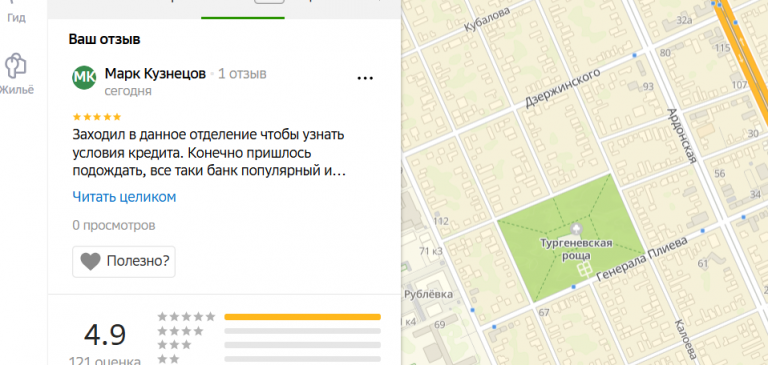Click the 1 отзыв count
Image resolution: width=768 pixels, height=365 pixels.
click(242, 74)
